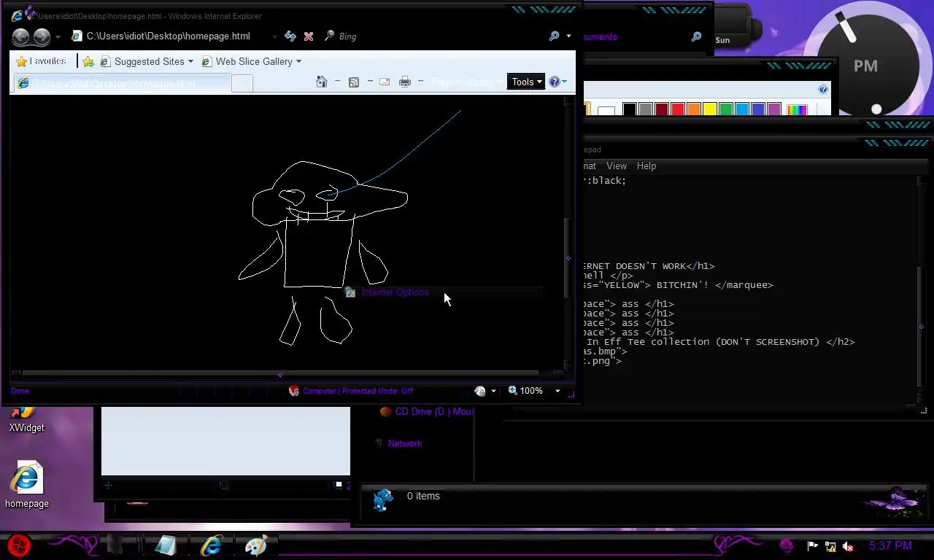The image size is (934, 560).
Task: Pick the bright red color swatch in Paint
Action: [x=678, y=110]
